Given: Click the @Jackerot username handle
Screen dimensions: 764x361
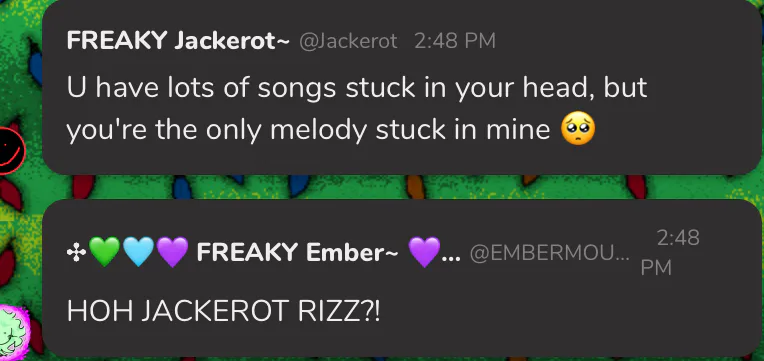Looking at the screenshot, I should (348, 41).
